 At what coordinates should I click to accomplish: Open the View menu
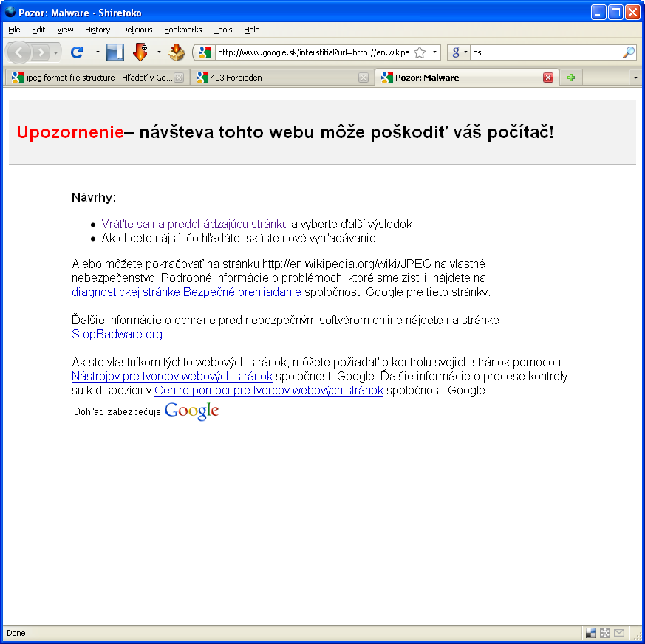pos(65,30)
